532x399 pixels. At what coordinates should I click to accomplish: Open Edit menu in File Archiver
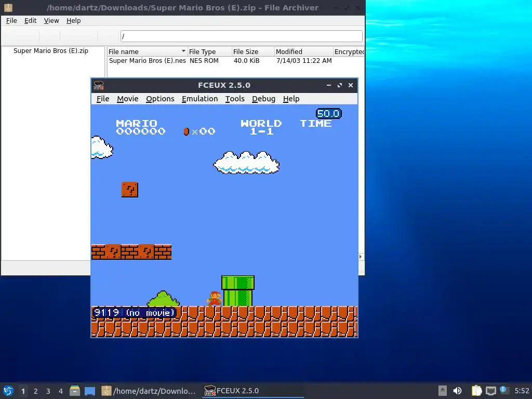tap(30, 21)
